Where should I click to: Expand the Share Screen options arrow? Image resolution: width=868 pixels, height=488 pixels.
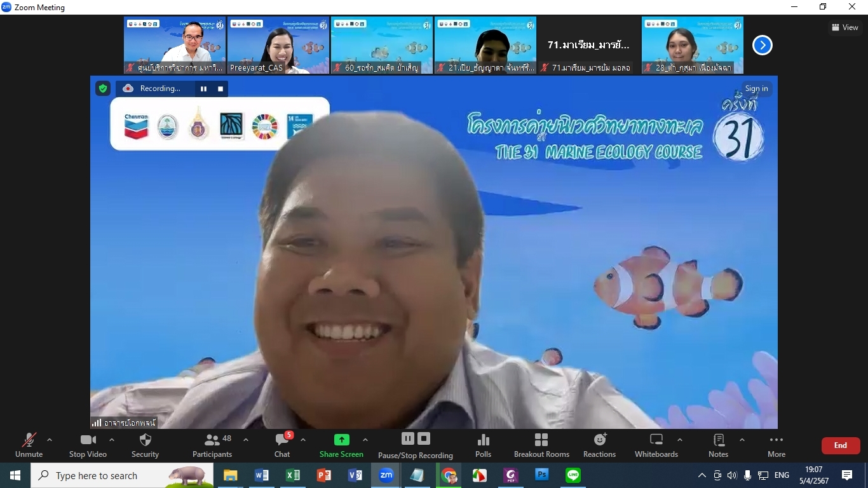coord(365,440)
